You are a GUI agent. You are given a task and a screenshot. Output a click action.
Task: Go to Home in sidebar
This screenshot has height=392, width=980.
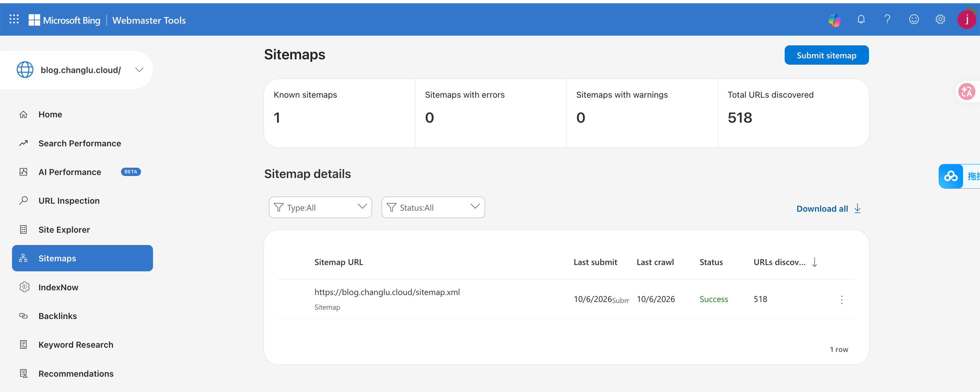pyautogui.click(x=83, y=114)
